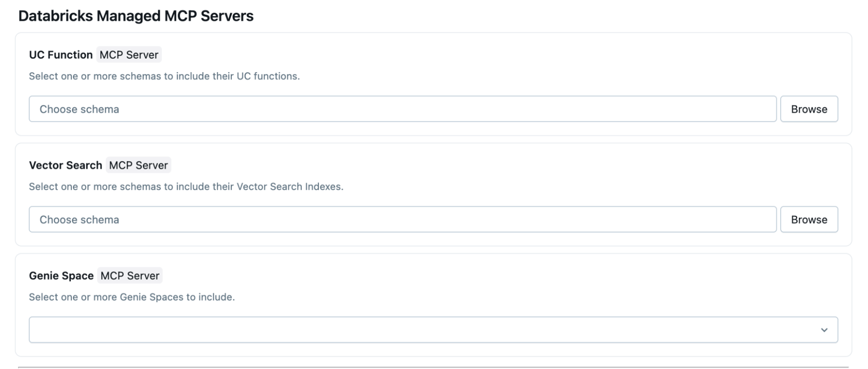Click the Vector Search Indexes description text

coord(186,186)
